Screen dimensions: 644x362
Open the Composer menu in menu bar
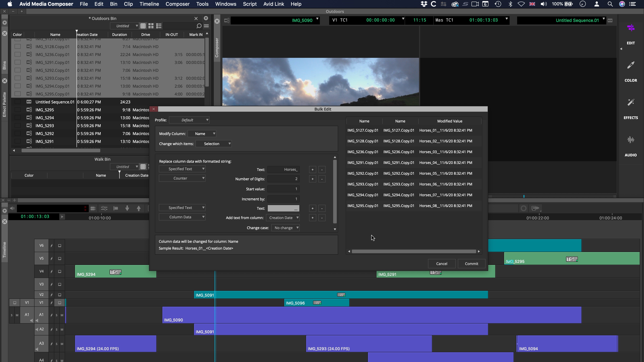pos(177,4)
